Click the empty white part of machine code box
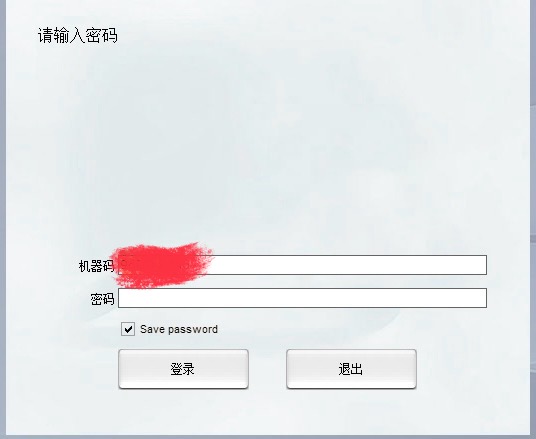 tap(349, 265)
